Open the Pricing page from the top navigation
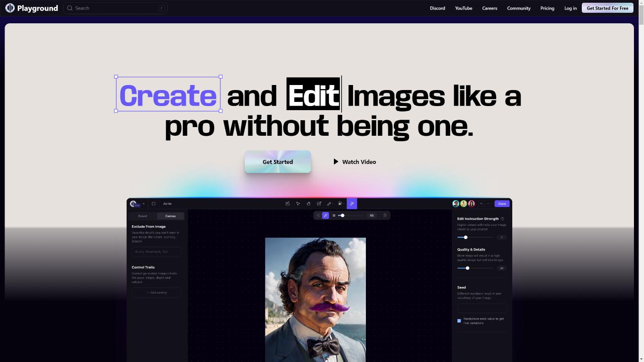 click(x=547, y=8)
